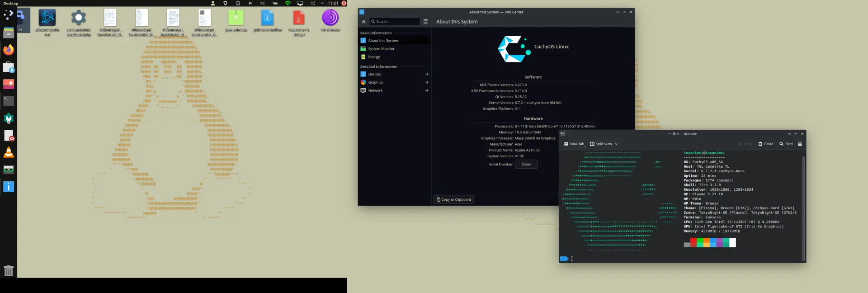Expand the Devices category arrow

click(426, 74)
